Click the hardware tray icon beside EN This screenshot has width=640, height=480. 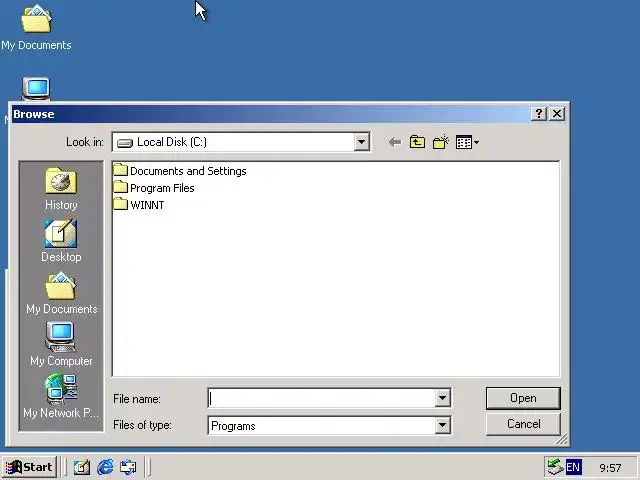click(555, 467)
